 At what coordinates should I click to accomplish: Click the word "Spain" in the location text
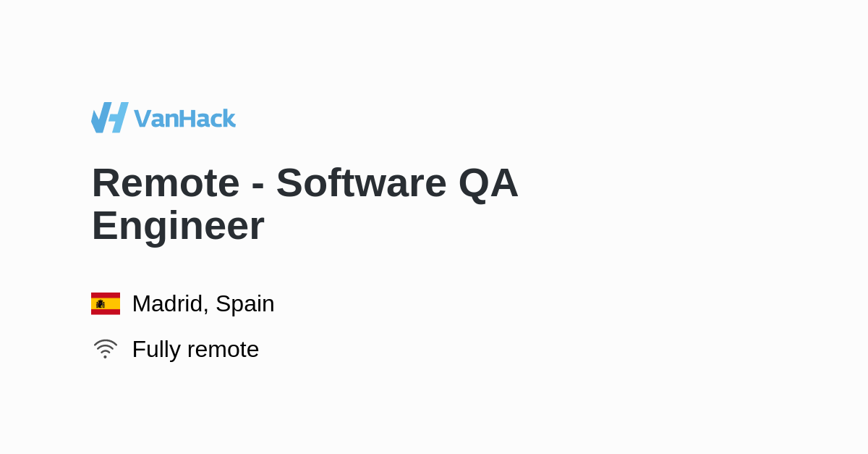[244, 304]
